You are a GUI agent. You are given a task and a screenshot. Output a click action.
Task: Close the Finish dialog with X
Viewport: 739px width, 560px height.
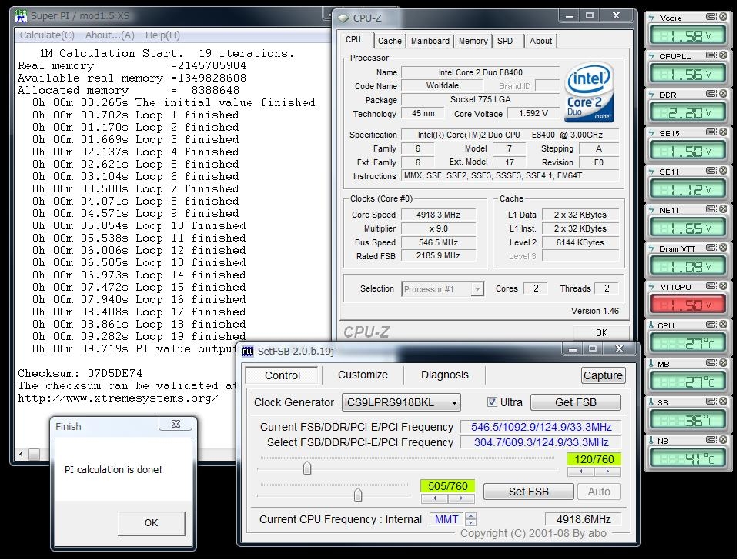[176, 424]
